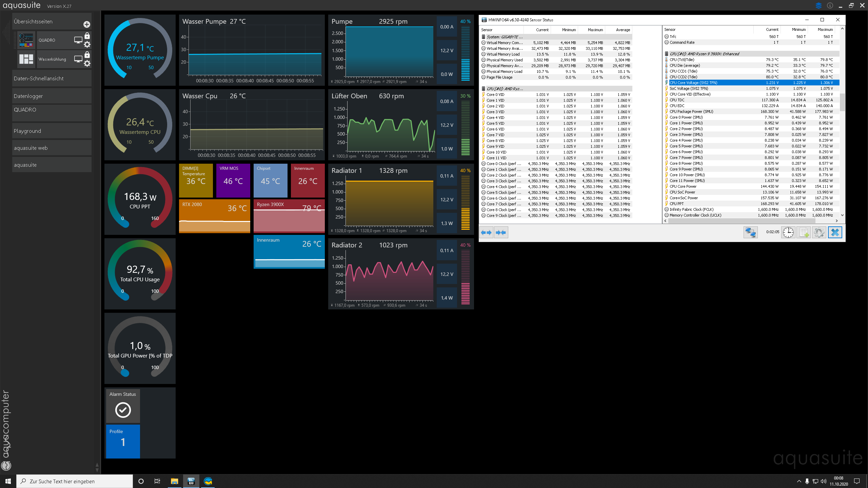Click the HWiNFO sensor time display field
The height and width of the screenshot is (488, 868).
point(773,232)
